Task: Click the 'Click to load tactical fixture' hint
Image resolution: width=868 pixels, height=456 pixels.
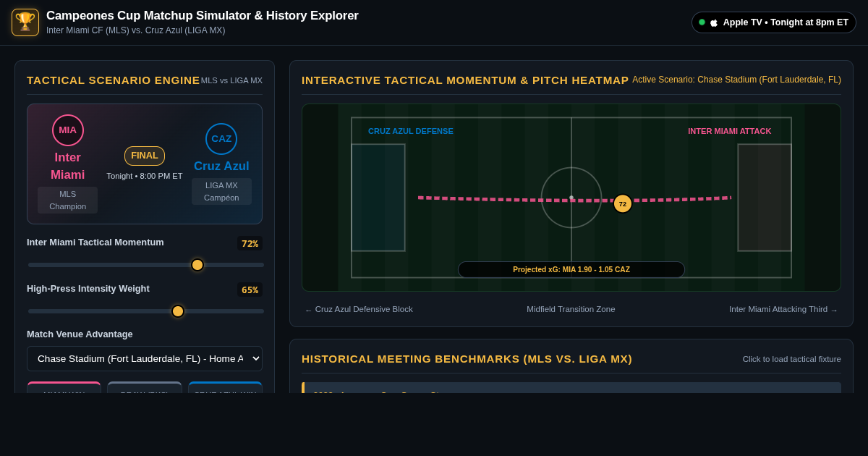Action: click(x=791, y=359)
